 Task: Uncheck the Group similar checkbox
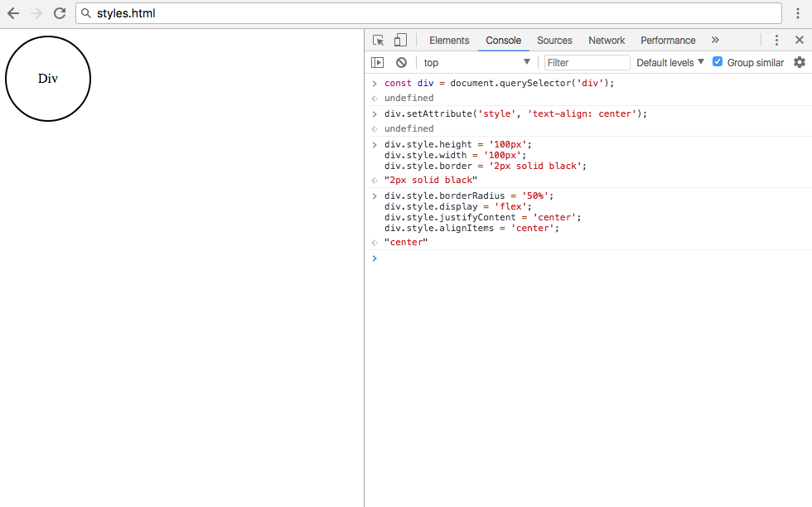[718, 62]
